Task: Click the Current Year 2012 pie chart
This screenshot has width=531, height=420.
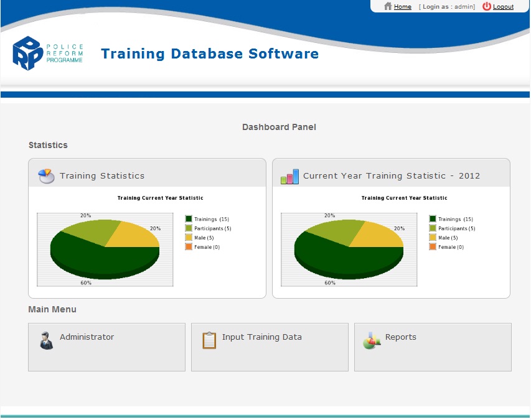Action: pos(349,250)
